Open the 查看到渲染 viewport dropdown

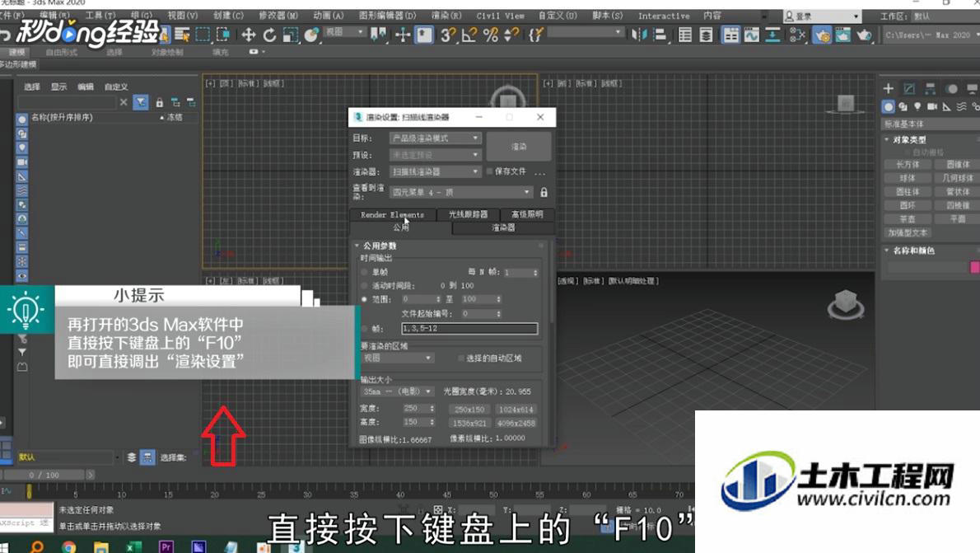[461, 193]
